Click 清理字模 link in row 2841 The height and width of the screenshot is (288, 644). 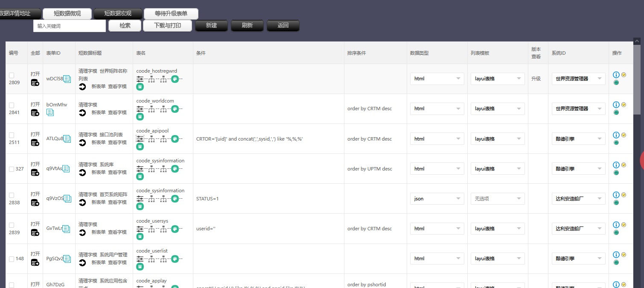tap(88, 105)
